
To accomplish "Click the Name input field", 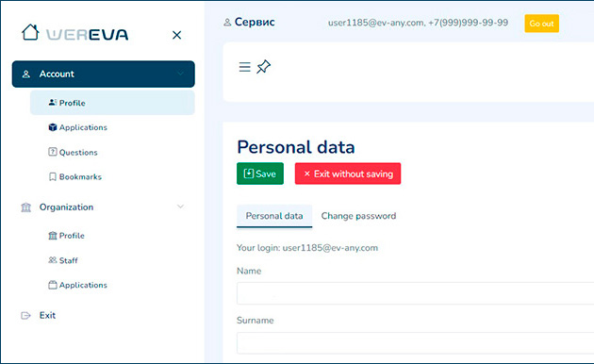I will click(415, 293).
